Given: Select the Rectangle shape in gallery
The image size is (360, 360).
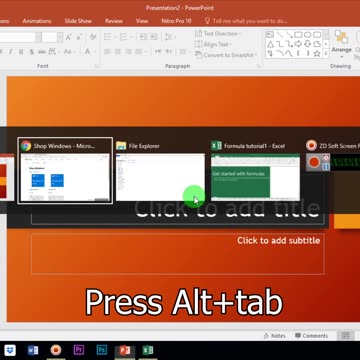Looking at the screenshot, I should [298, 35].
